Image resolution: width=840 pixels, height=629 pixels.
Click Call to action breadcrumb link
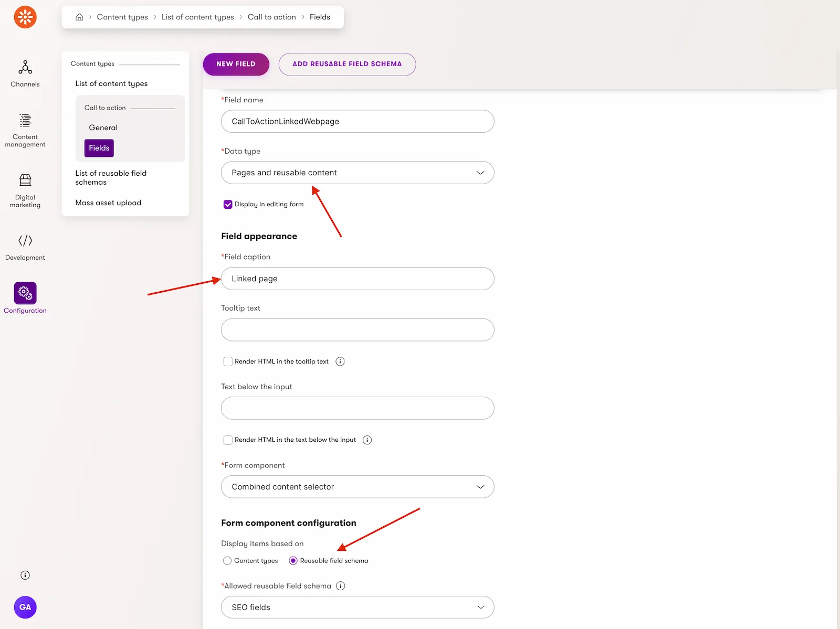(x=272, y=17)
